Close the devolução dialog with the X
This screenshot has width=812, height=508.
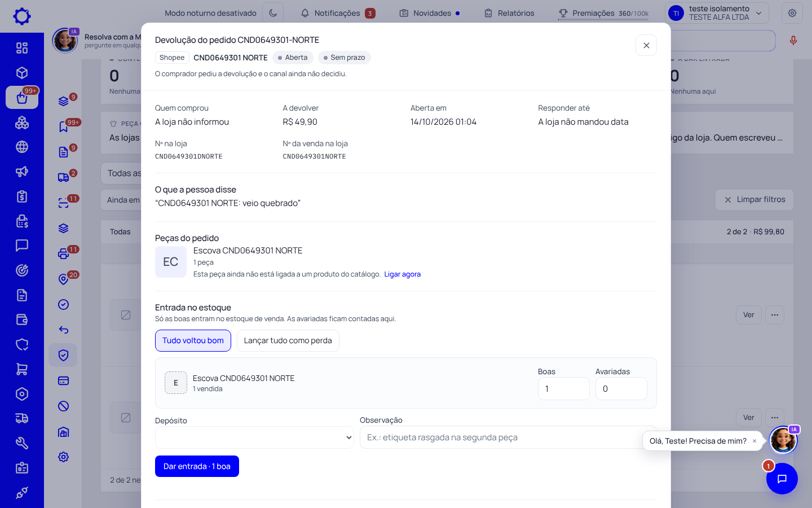point(646,45)
